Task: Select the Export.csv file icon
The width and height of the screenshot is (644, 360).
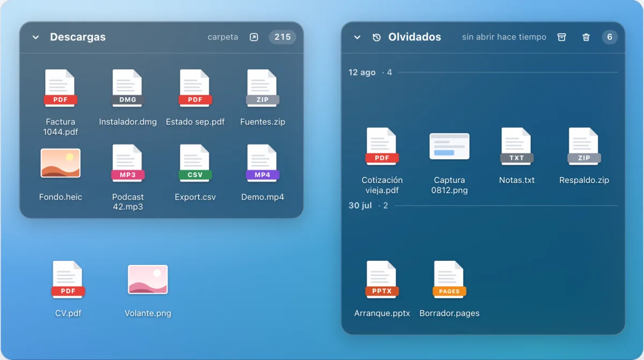Action: [195, 164]
